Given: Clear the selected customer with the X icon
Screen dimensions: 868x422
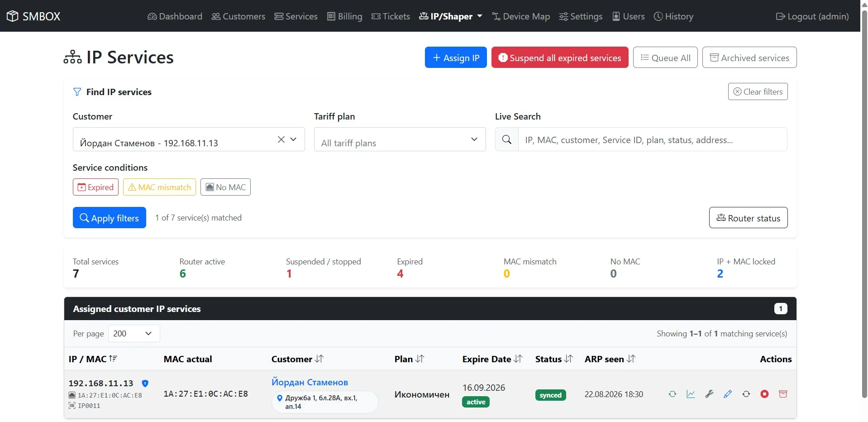Looking at the screenshot, I should coord(281,139).
